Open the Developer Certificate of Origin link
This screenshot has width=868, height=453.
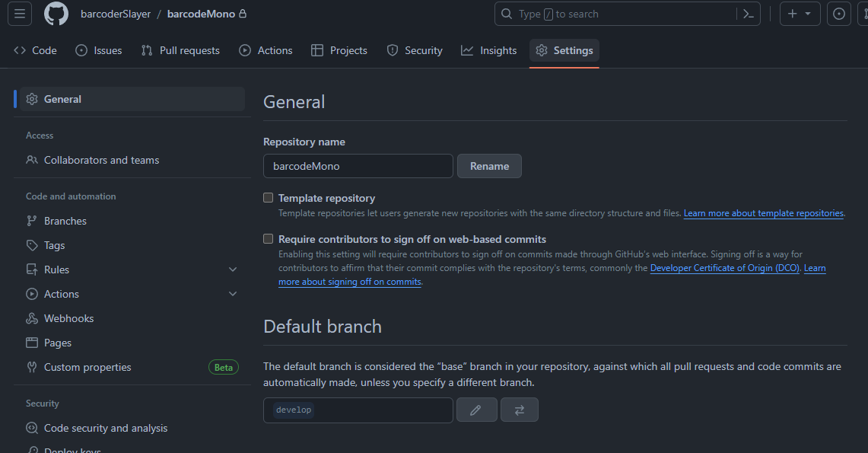(x=724, y=267)
